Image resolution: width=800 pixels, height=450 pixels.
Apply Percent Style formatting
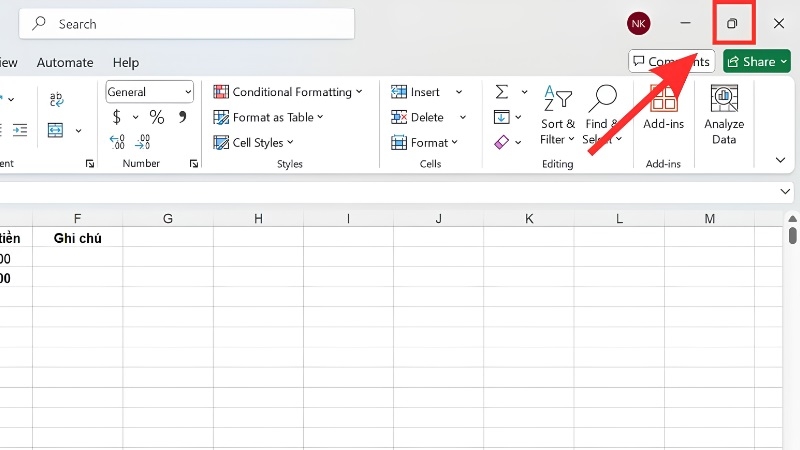tap(157, 117)
